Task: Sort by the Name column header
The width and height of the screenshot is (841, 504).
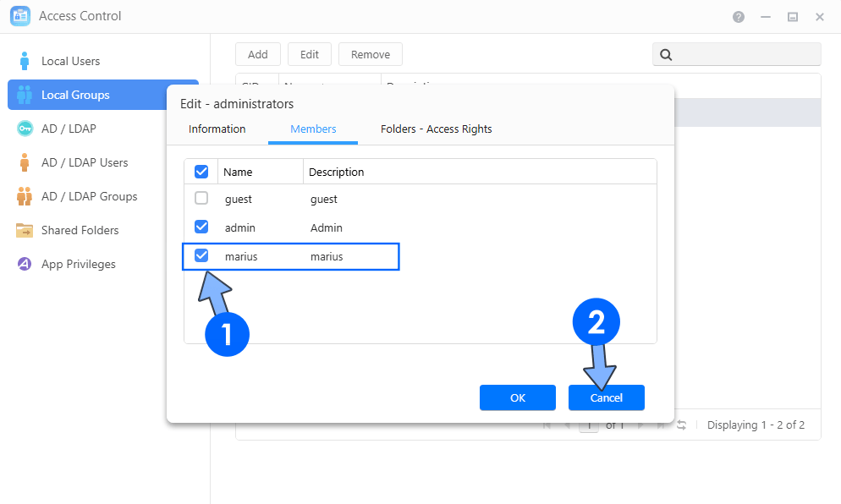Action: click(x=259, y=172)
